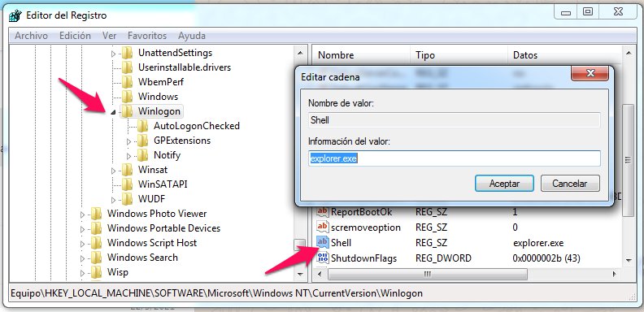
Task: Click the values pane scroll right arrow
Action: point(616,274)
